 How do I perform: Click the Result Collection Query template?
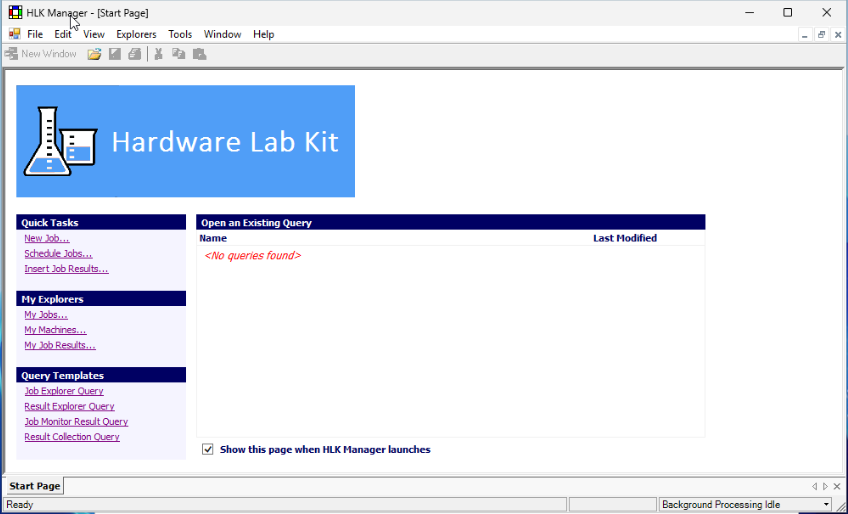(72, 436)
